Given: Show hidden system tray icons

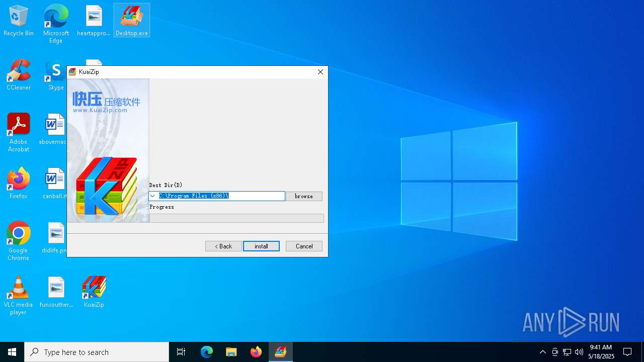Looking at the screenshot, I should pos(542,352).
